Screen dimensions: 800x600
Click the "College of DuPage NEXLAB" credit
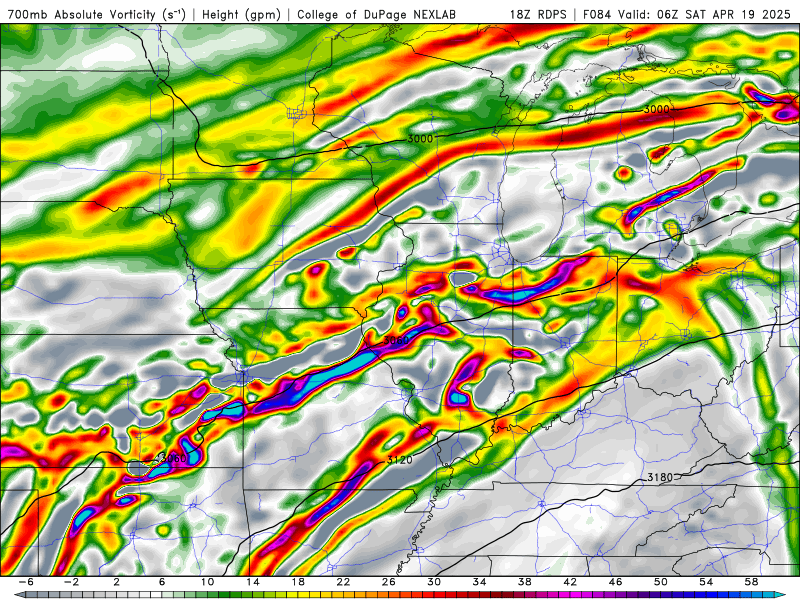point(377,15)
